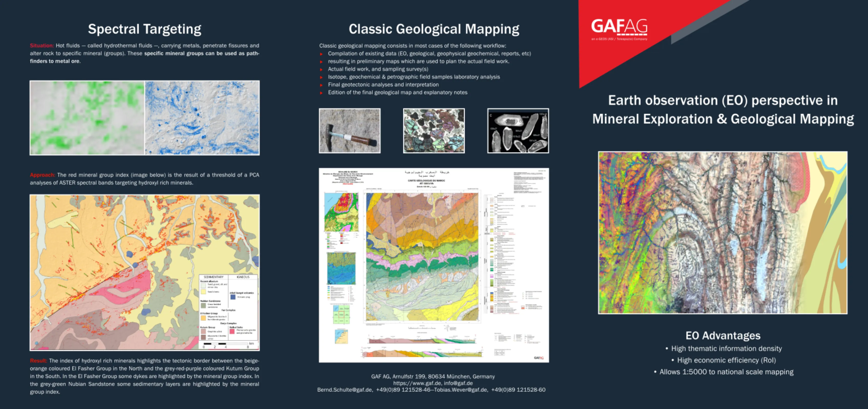Expand the Fur Complex legend section
The height and width of the screenshot is (409, 868).
tap(229, 310)
